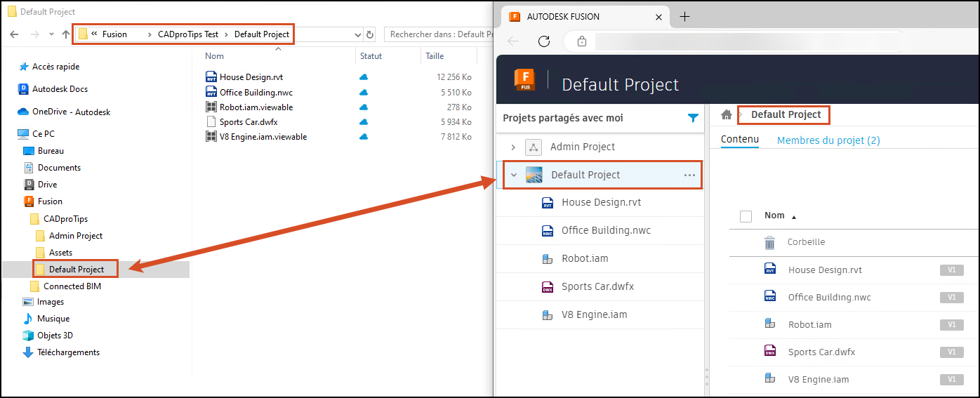Open recent locations dropdown in File Explorer

point(51,34)
